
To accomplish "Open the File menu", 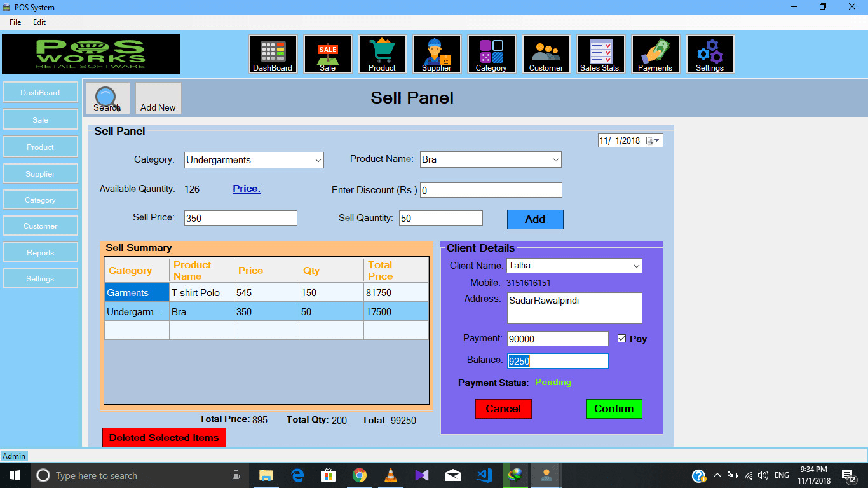I will [x=15, y=22].
